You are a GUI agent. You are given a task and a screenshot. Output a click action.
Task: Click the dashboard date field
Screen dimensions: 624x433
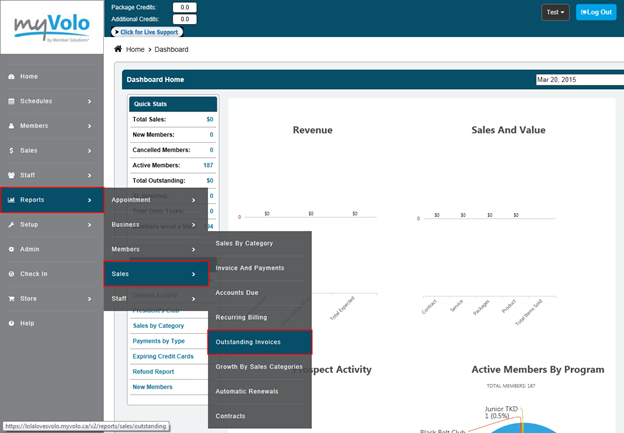[578, 79]
